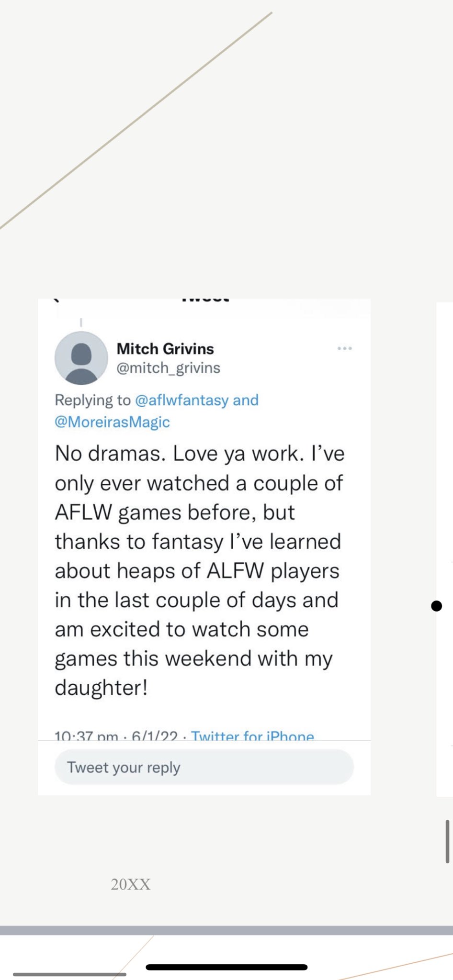Click the Twitter for iPhone source link
Image resolution: width=453 pixels, height=980 pixels.
(253, 736)
